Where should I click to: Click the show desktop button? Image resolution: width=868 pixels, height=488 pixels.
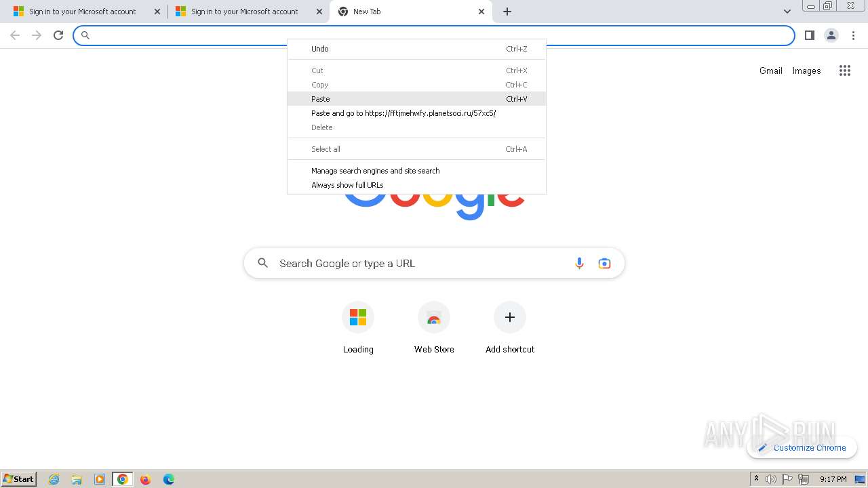[x=860, y=479]
